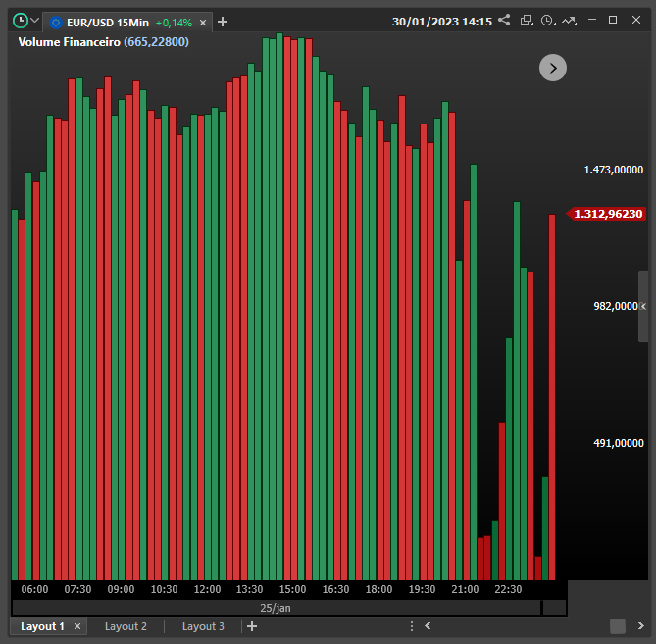Image resolution: width=656 pixels, height=644 pixels.
Task: Click the last red volume bar at right
Action: [552, 397]
